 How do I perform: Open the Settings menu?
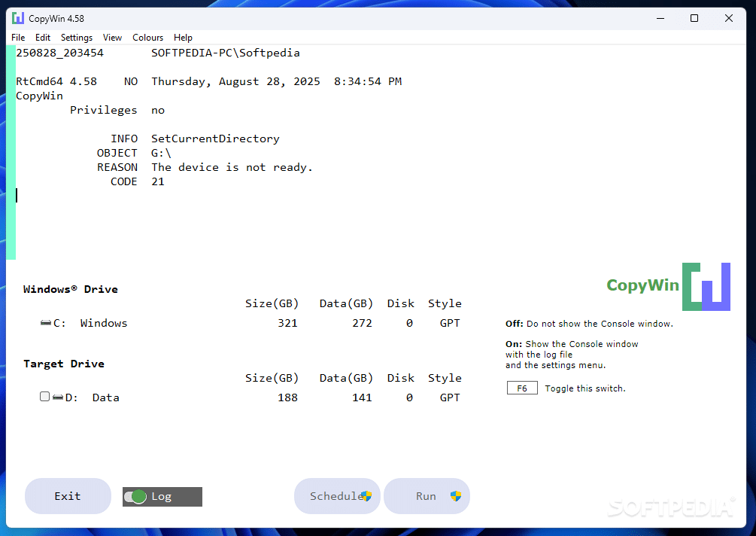coord(77,38)
